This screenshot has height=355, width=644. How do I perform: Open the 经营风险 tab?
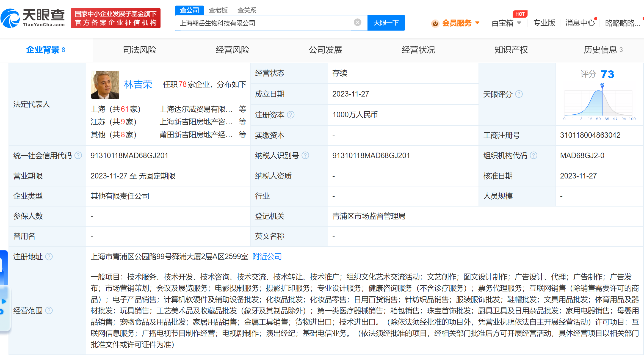tap(233, 50)
